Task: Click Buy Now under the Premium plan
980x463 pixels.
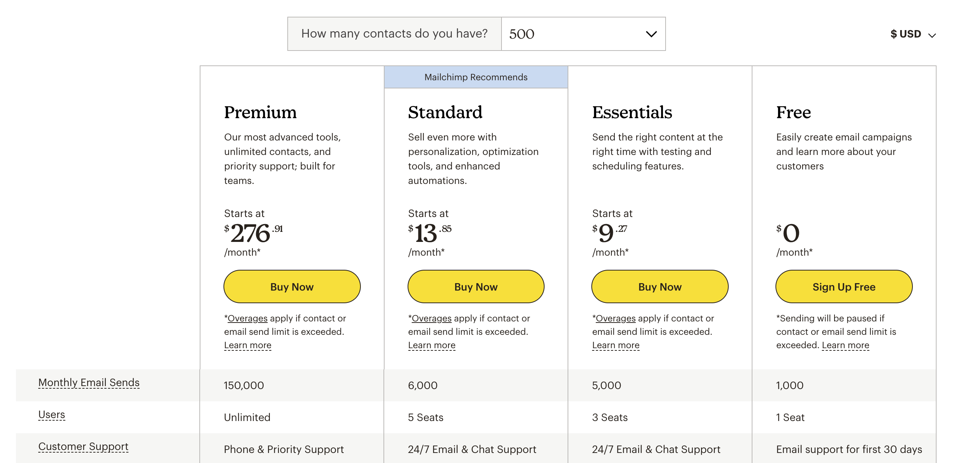Action: point(291,286)
